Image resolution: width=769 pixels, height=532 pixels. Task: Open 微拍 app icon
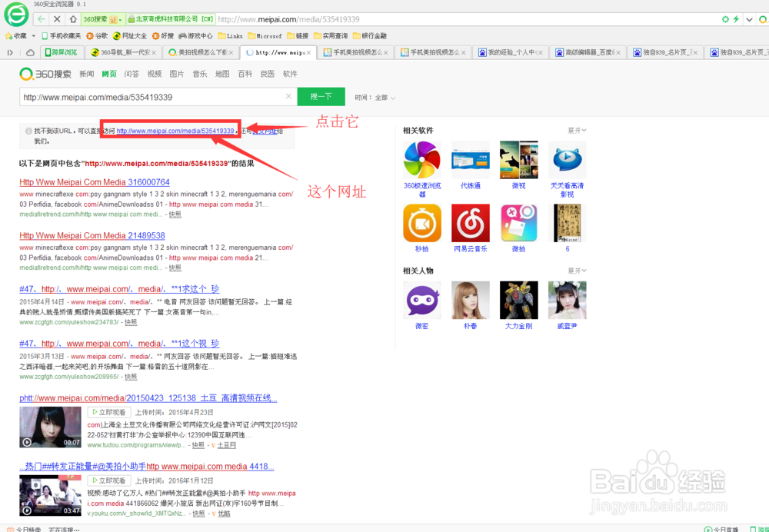coord(518,223)
